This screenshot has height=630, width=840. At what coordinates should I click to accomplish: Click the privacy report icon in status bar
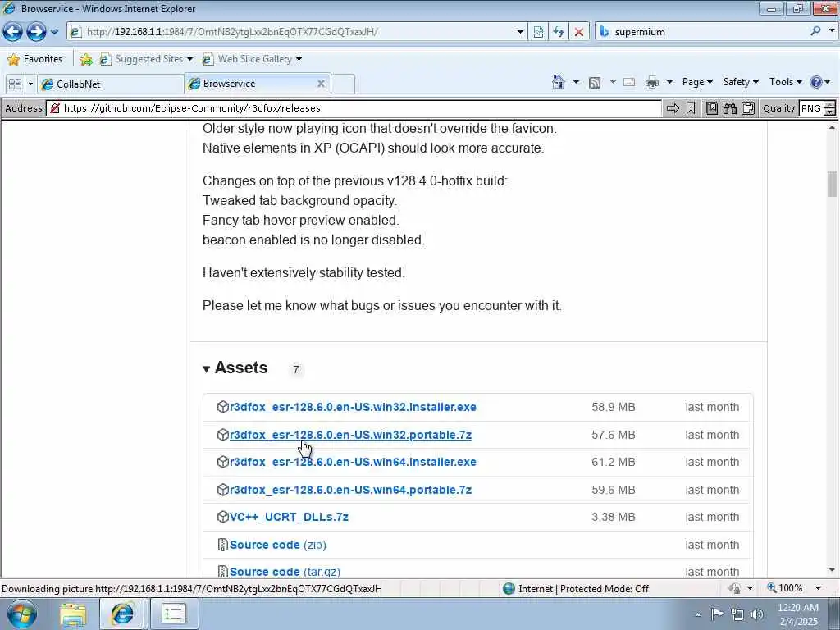coord(734,589)
